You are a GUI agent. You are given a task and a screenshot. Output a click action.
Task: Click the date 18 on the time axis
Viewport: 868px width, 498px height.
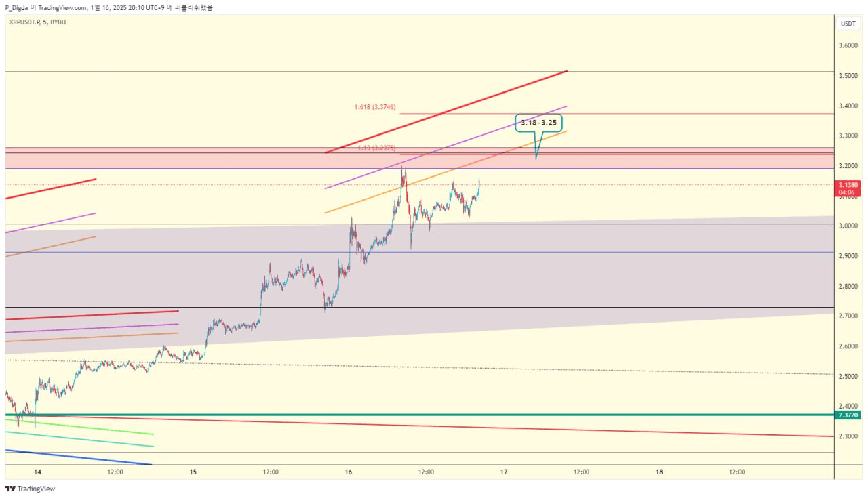click(660, 472)
